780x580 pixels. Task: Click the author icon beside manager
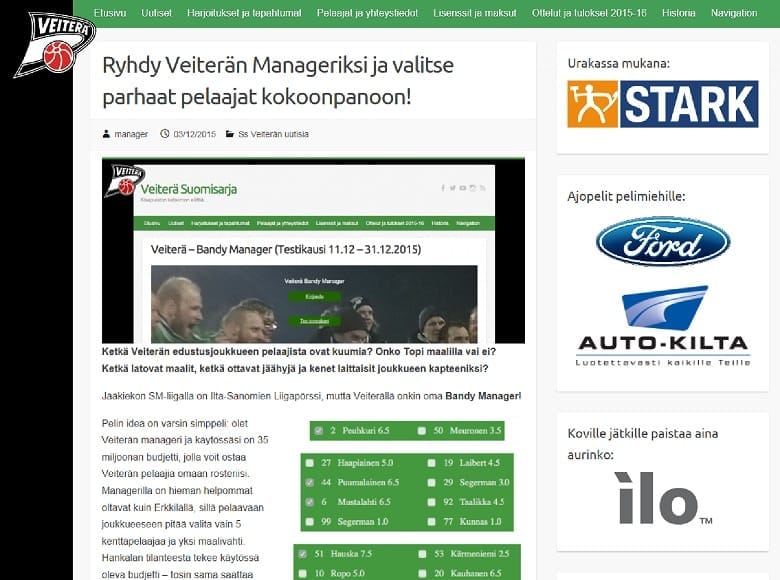pos(107,134)
